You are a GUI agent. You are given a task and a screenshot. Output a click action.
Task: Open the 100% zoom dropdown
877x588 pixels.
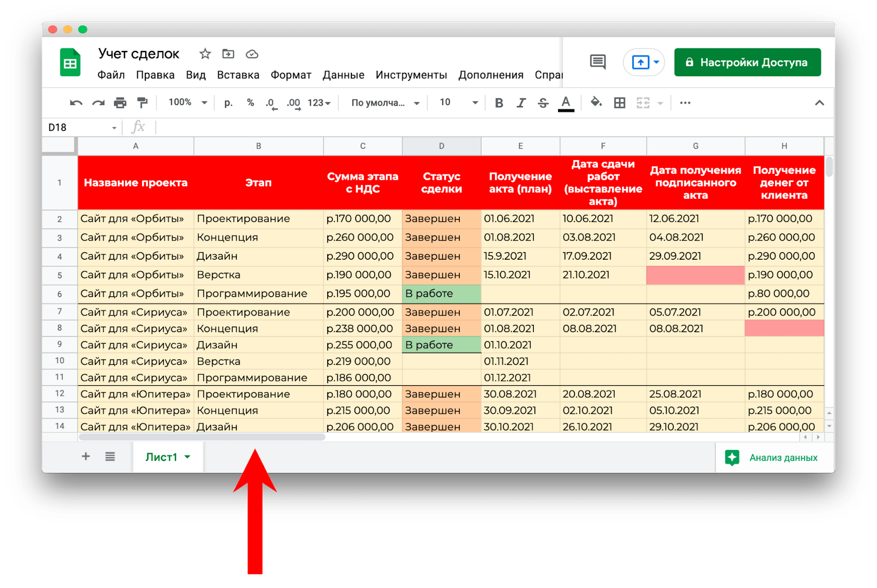(x=187, y=102)
